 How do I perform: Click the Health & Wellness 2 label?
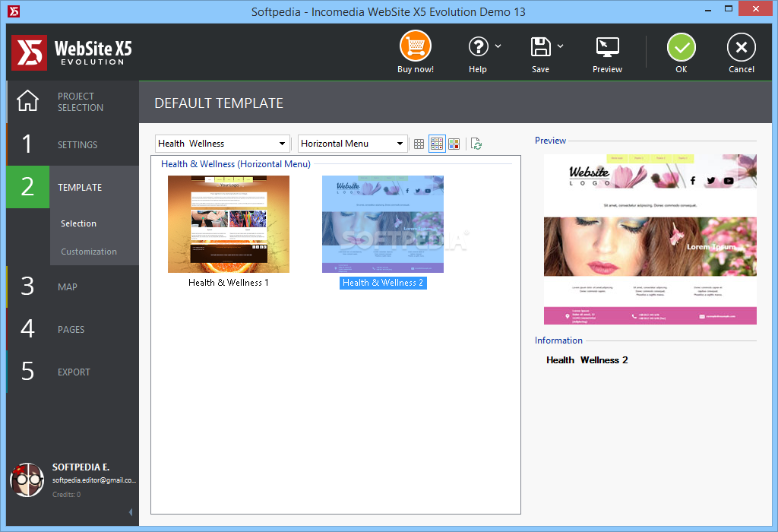(383, 283)
